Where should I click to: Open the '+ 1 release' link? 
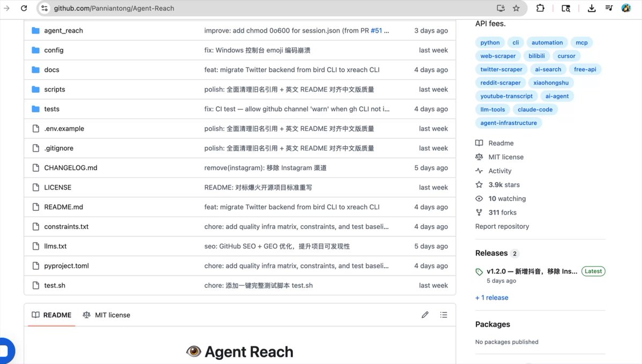pyautogui.click(x=492, y=298)
